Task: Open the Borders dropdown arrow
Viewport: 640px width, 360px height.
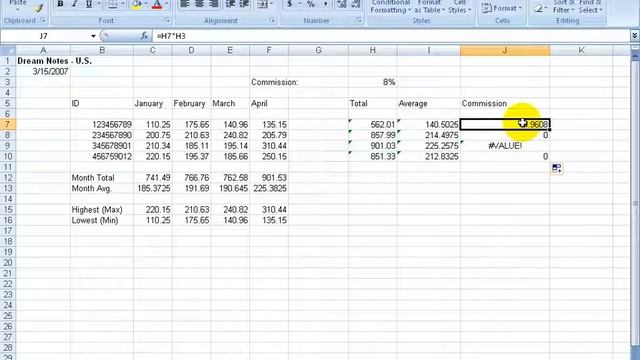Action: pos(122,4)
